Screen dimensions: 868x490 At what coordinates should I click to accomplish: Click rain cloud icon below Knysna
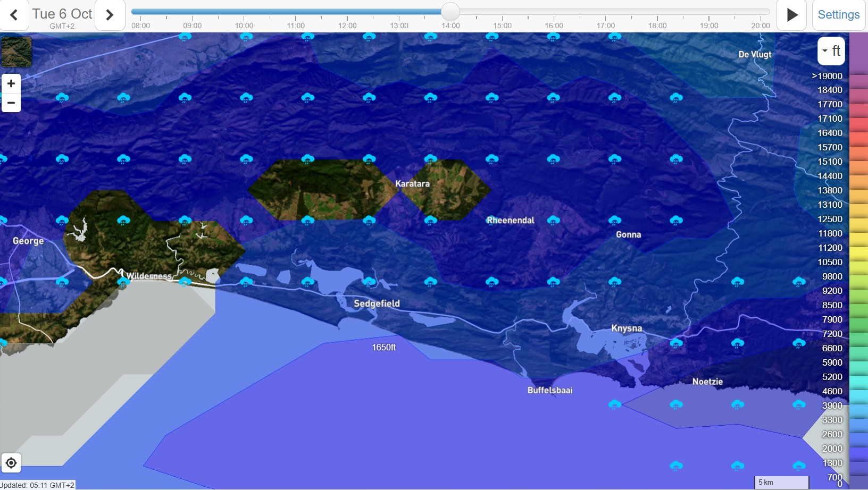click(x=615, y=404)
